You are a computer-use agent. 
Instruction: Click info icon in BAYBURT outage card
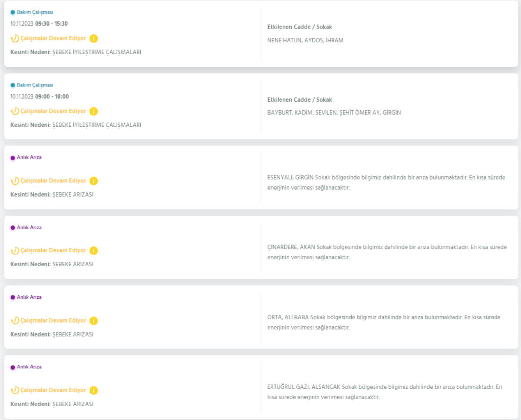point(93,111)
